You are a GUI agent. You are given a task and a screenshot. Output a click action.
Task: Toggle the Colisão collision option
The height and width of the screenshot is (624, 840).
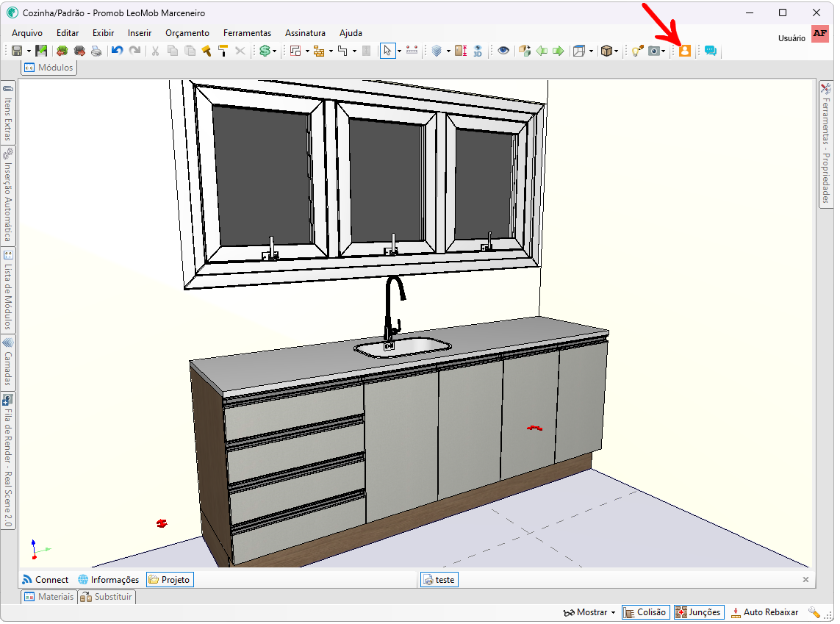645,612
